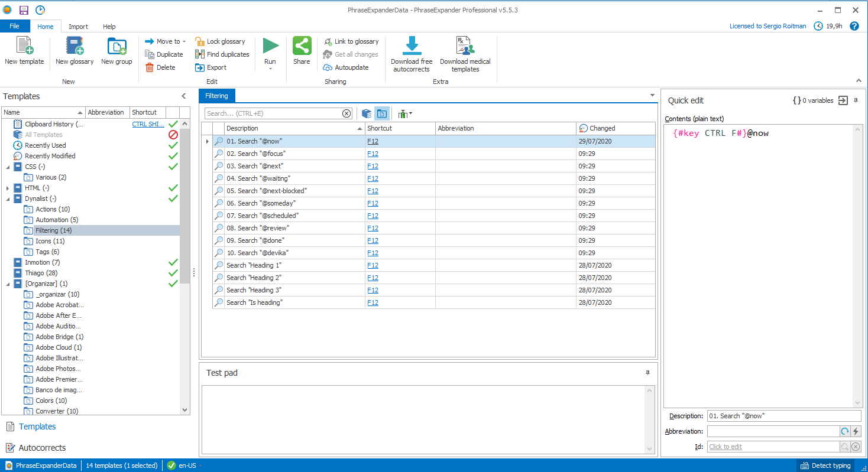Image resolution: width=868 pixels, height=472 pixels.
Task: Click the New template icon
Action: (x=24, y=47)
